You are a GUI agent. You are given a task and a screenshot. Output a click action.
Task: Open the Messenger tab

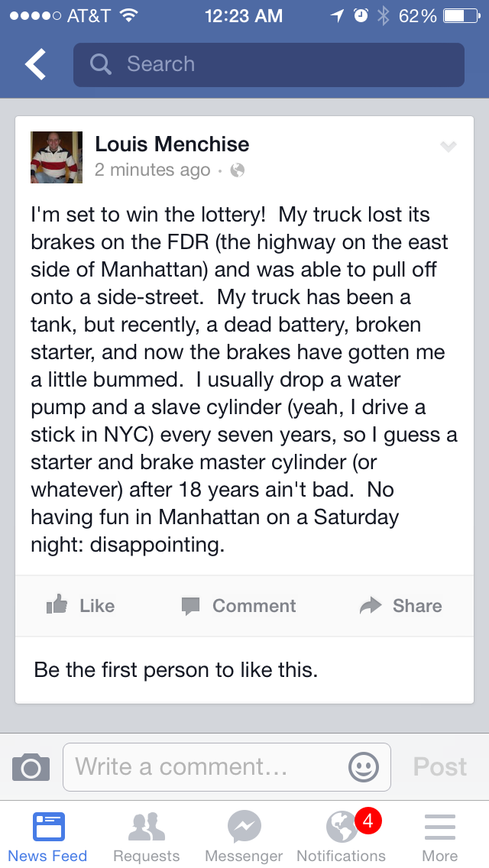coord(244,837)
